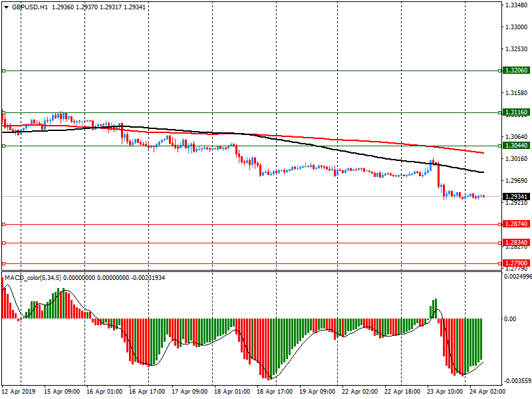Grab left handle of 1.28340 line
This screenshot has height=399, width=532.
tap(4, 243)
